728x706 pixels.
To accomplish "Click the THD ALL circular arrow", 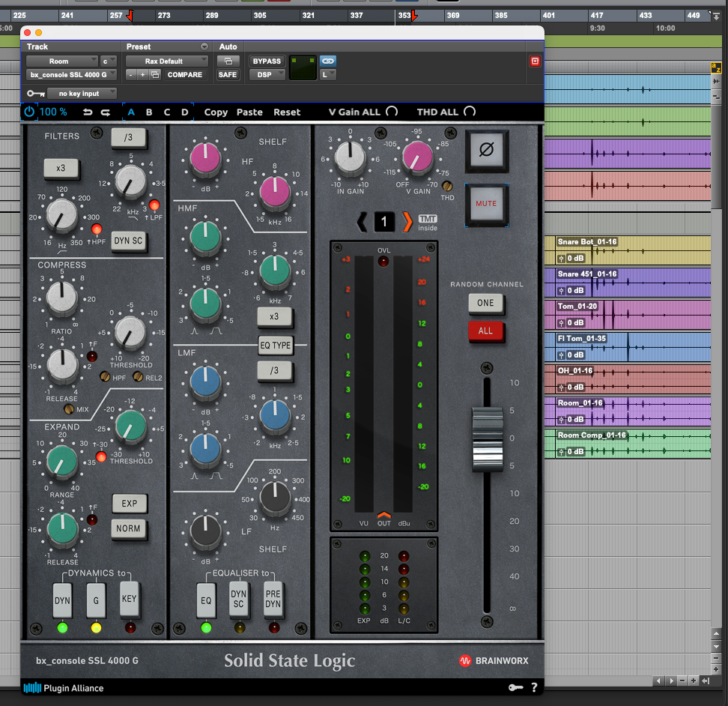I will 470,112.
